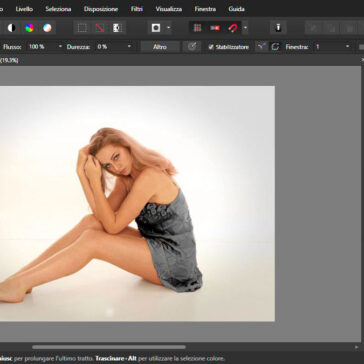Open the snapping options dropdown arrow
This screenshot has height=364, width=364.
[x=245, y=28]
